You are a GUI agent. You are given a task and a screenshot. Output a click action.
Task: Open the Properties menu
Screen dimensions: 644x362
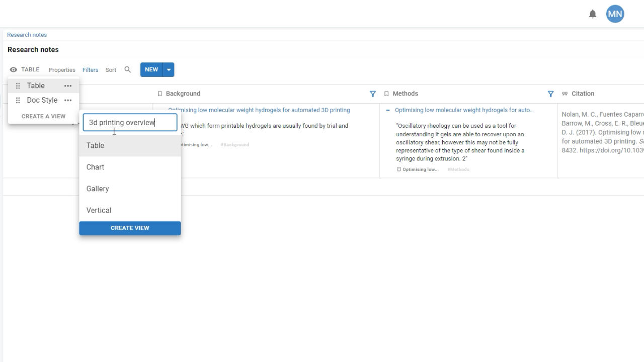tap(62, 69)
